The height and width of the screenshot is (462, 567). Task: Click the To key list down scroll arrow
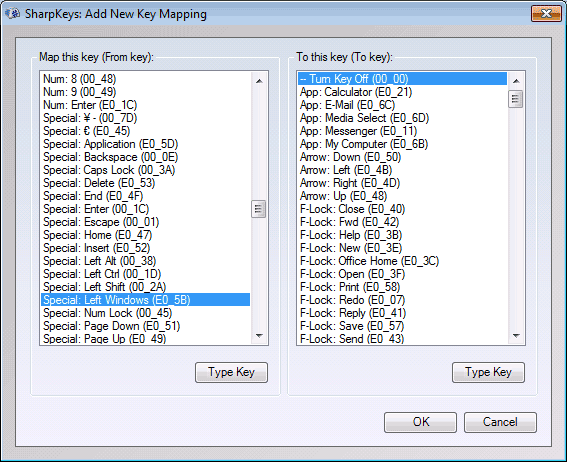click(516, 335)
